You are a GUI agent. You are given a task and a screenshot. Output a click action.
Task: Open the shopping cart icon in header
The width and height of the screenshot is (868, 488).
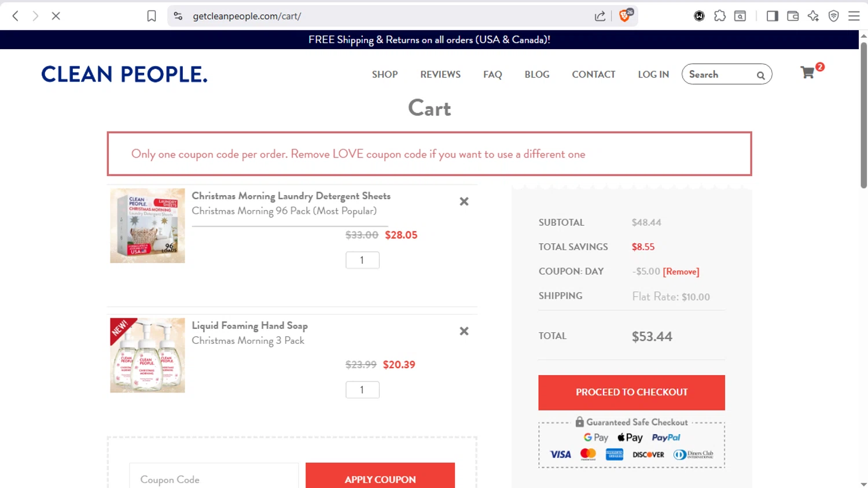pos(808,73)
